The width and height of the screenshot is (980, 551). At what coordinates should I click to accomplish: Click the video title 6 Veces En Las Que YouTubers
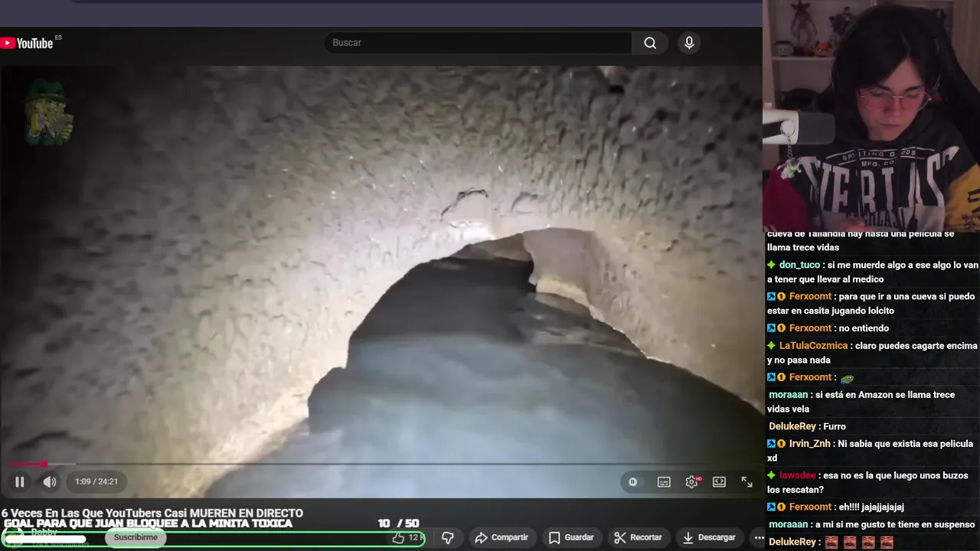click(x=152, y=514)
